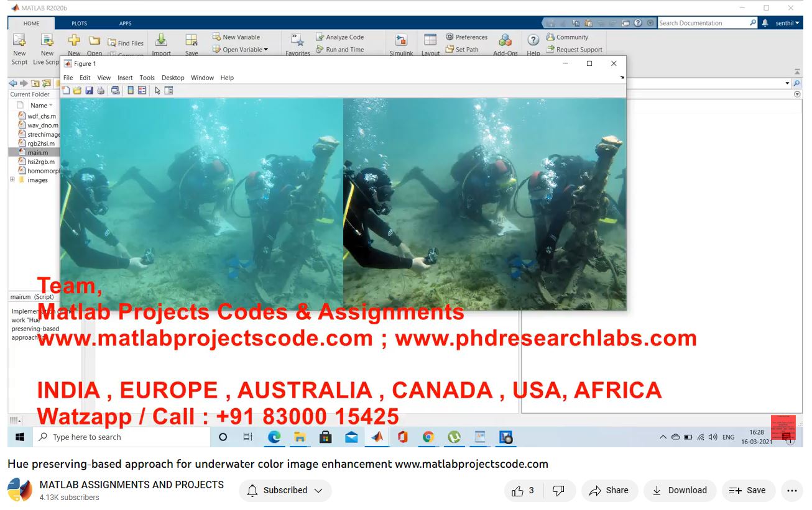Toggle the YouTube dislike button
This screenshot has height=510, width=812.
tap(558, 491)
